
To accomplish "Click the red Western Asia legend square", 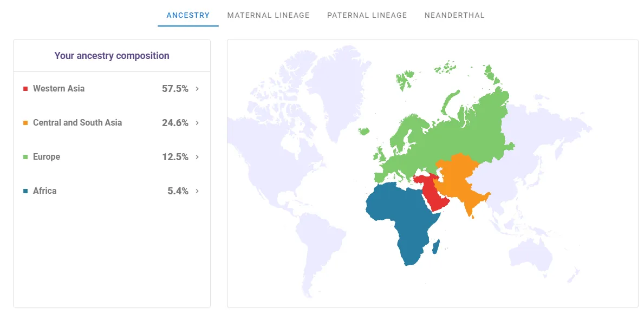I will point(25,88).
